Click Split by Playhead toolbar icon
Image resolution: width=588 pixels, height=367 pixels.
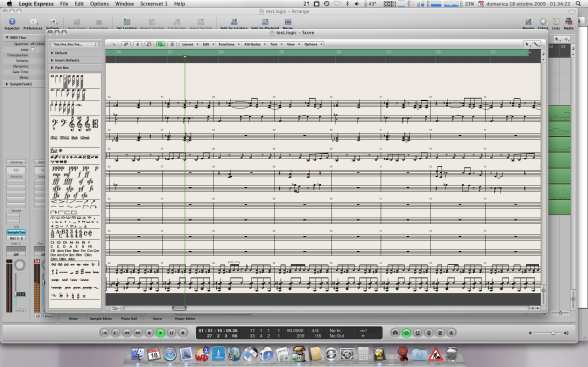(265, 23)
